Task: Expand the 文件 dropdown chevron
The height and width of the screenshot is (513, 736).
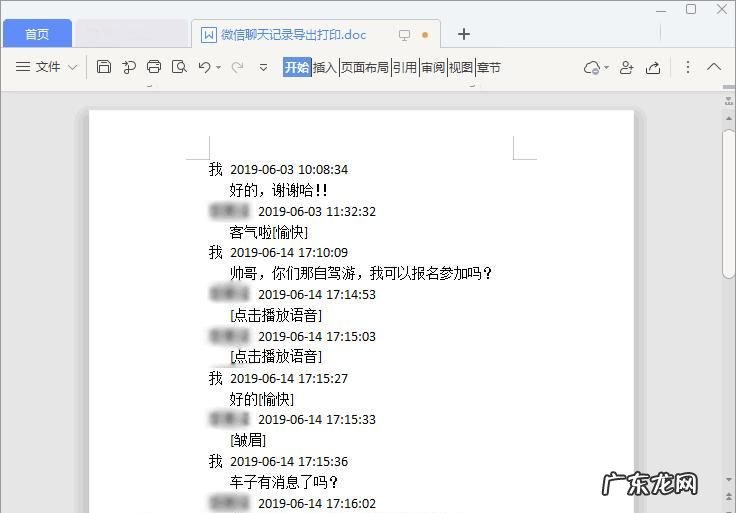Action: click(x=72, y=67)
